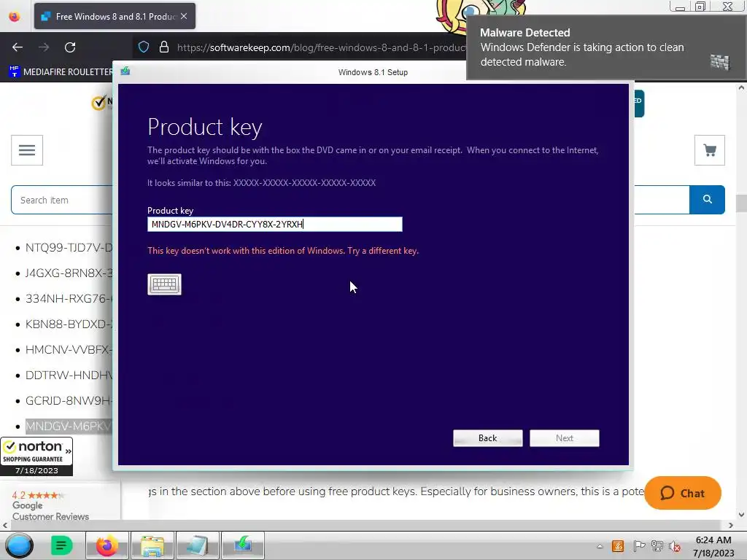Image resolution: width=747 pixels, height=560 pixels.
Task: Switch to Firefox on the taskbar
Action: (107, 545)
